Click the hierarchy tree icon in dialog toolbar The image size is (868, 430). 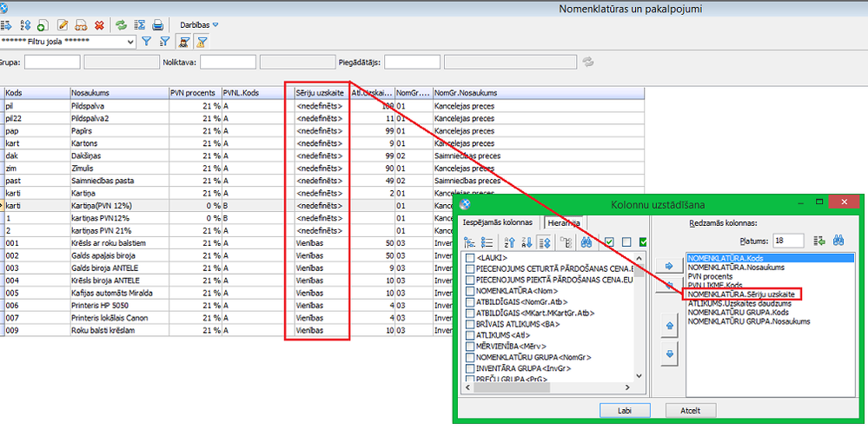pyautogui.click(x=566, y=241)
